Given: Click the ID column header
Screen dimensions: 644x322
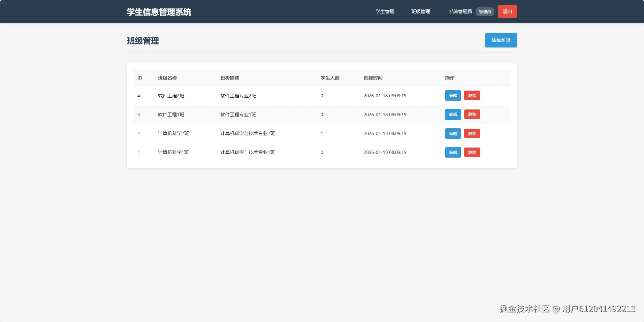Looking at the screenshot, I should 139,78.
